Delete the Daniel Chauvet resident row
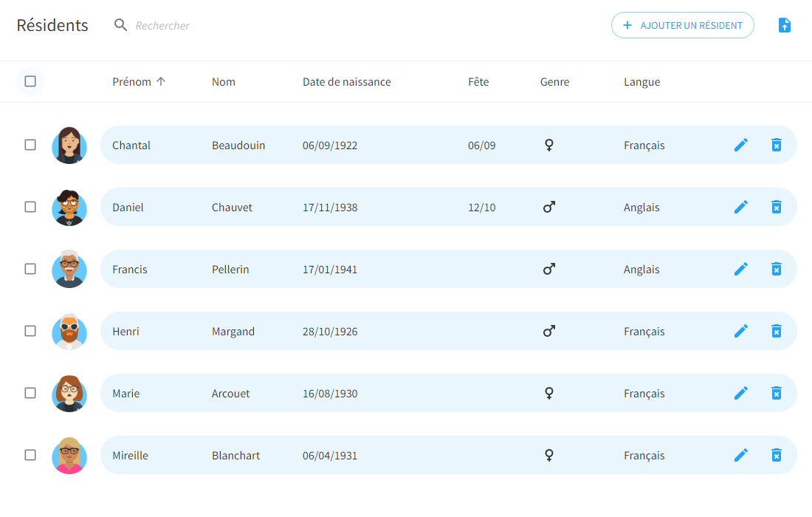 (776, 207)
